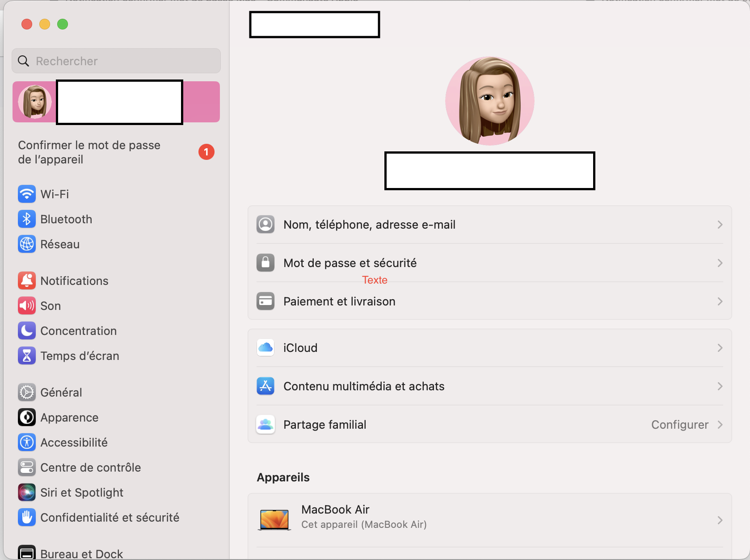Screen dimensions: 750x560
Task: Click the Apparence icon
Action: click(x=27, y=417)
